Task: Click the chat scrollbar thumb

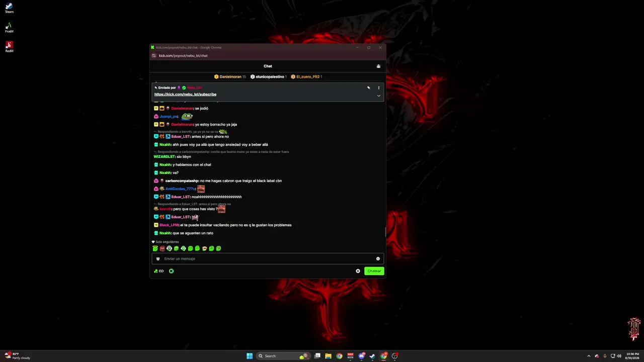Action: 385,231
